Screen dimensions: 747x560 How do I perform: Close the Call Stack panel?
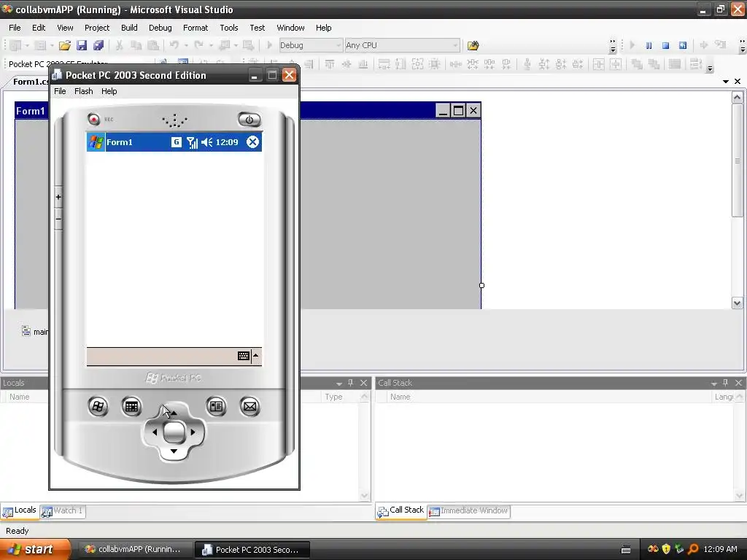(738, 383)
